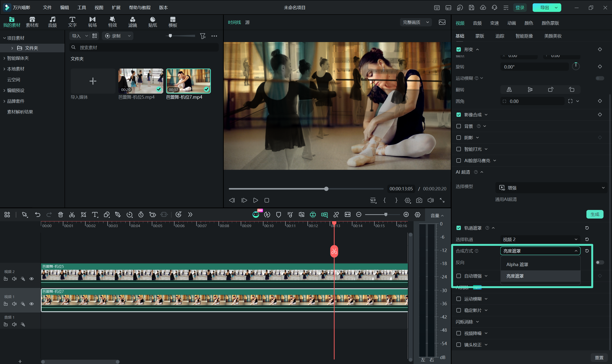Click the 登录 login button
Viewport: 612px width, 364px height.
[520, 8]
